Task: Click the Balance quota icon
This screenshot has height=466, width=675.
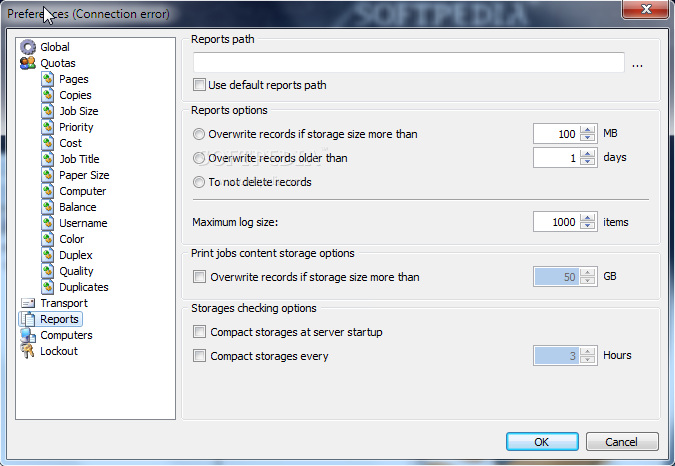Action: tap(48, 207)
